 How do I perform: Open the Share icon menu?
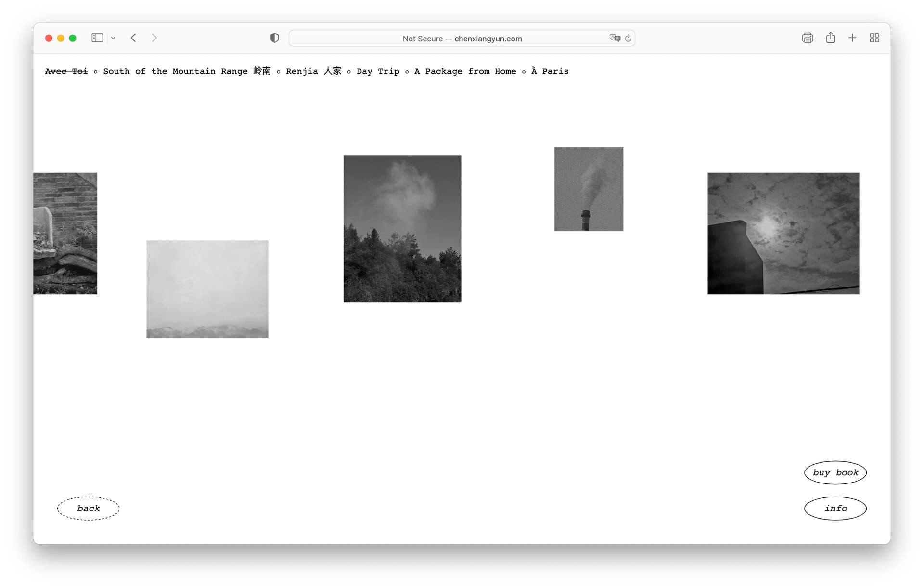(830, 38)
